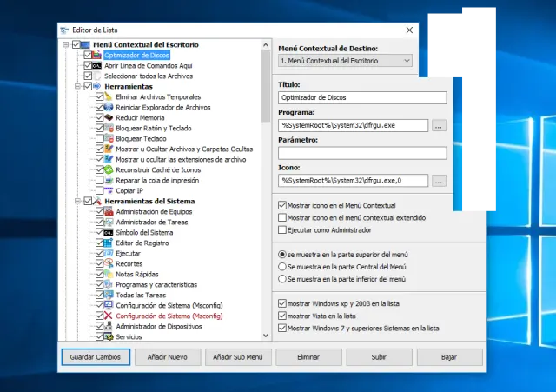Click the Añadir Sub Menú button
The image size is (556, 392).
point(238,356)
